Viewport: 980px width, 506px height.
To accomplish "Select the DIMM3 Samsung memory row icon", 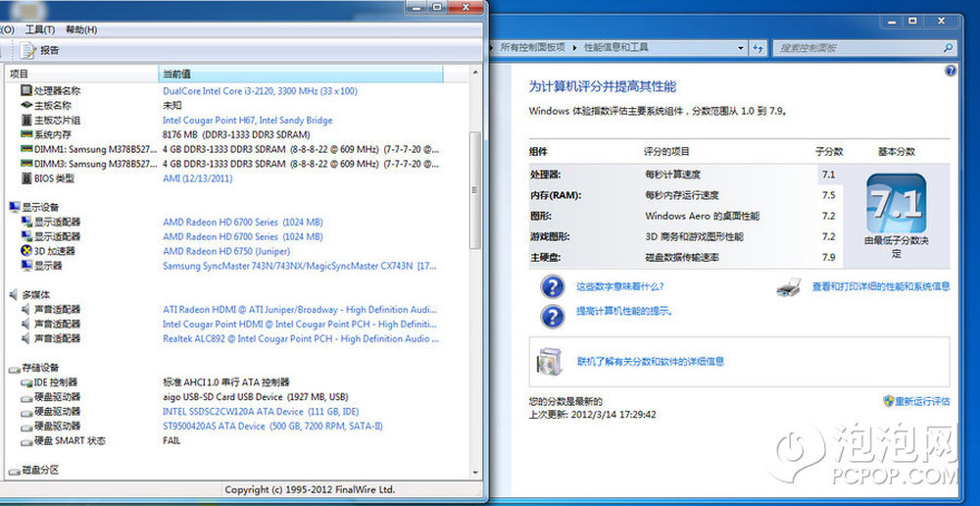I will click(26, 163).
